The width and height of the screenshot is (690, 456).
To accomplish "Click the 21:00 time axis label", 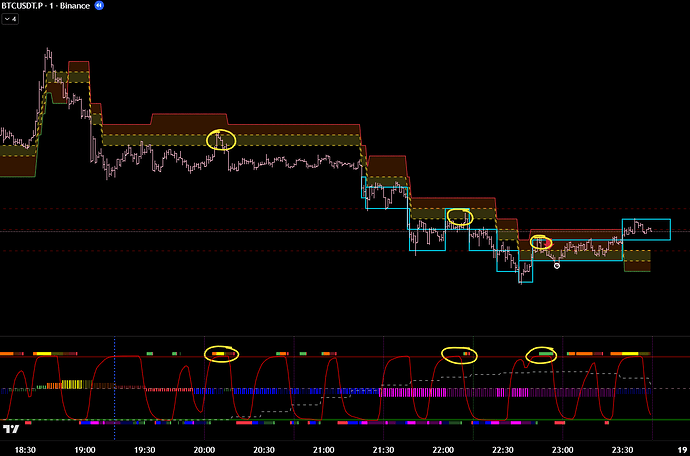I will click(x=324, y=450).
